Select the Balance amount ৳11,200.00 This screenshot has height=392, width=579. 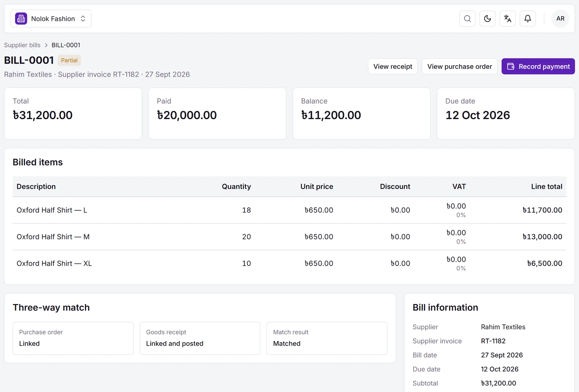[331, 115]
